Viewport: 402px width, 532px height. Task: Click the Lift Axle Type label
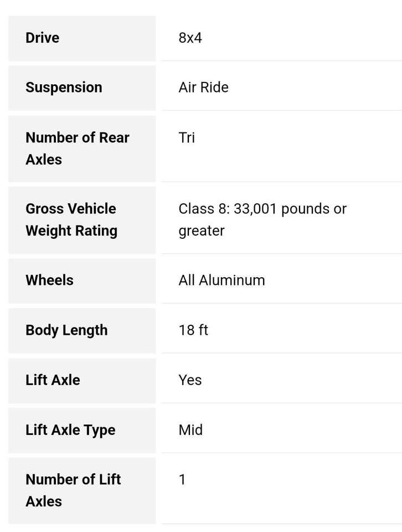click(70, 430)
